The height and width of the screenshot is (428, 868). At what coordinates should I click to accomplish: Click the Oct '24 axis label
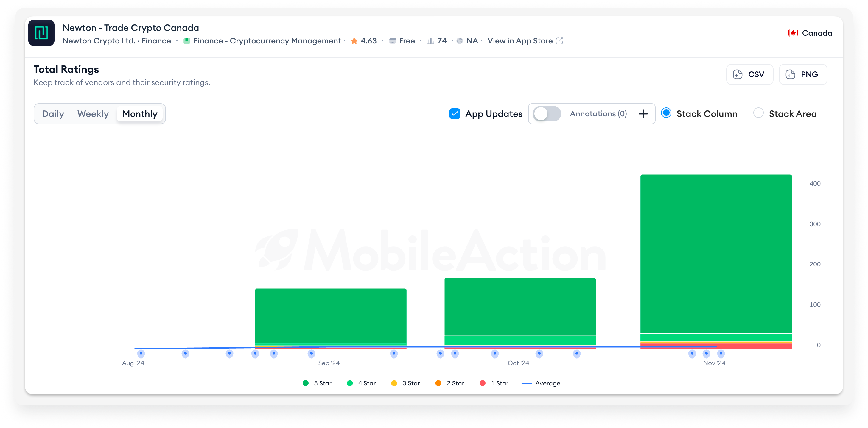[518, 363]
